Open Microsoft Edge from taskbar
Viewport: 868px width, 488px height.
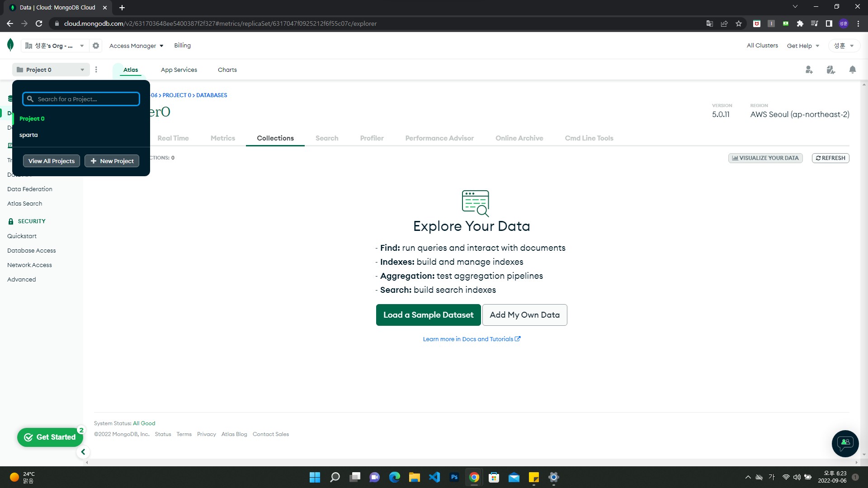point(394,477)
